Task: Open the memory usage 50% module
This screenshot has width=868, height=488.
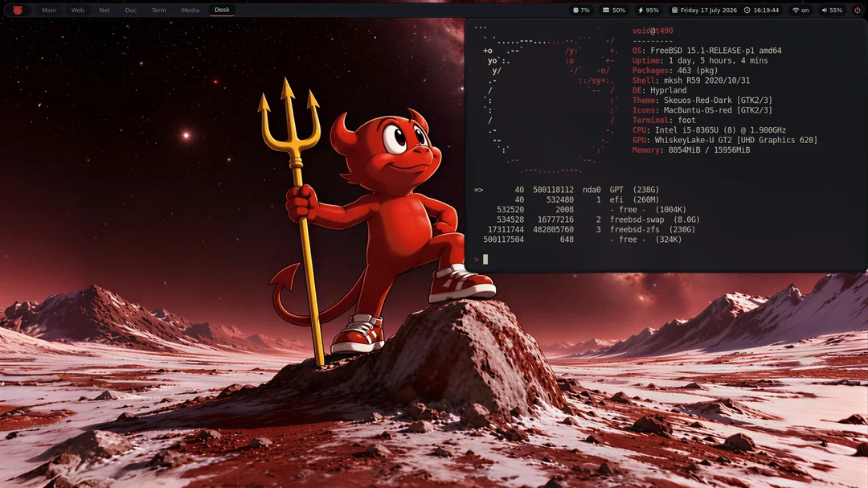Action: point(614,10)
